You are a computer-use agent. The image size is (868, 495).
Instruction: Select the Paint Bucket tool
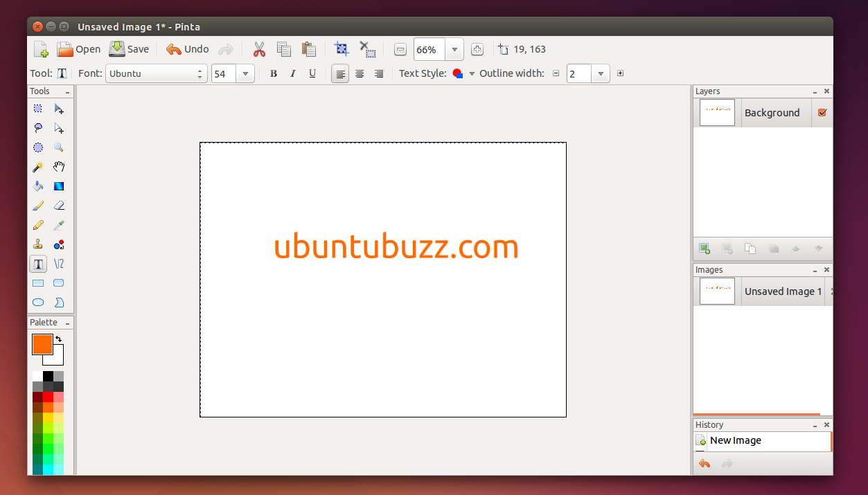(38, 186)
